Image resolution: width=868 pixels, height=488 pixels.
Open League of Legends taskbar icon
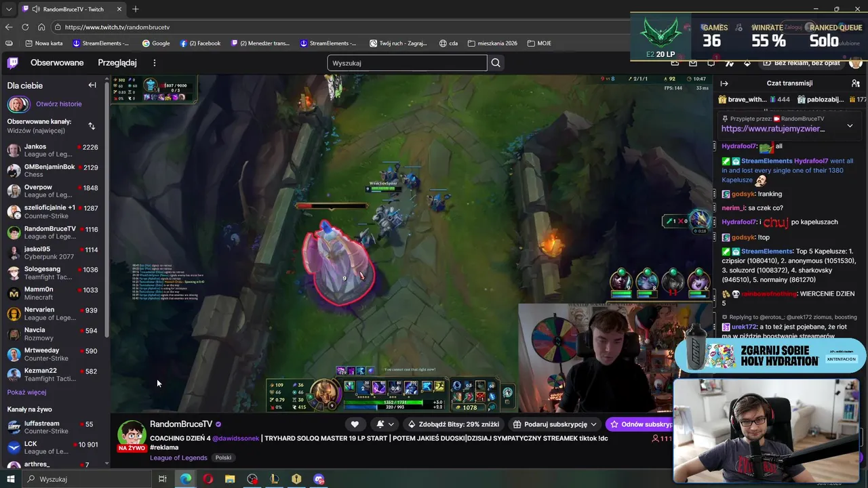275,479
